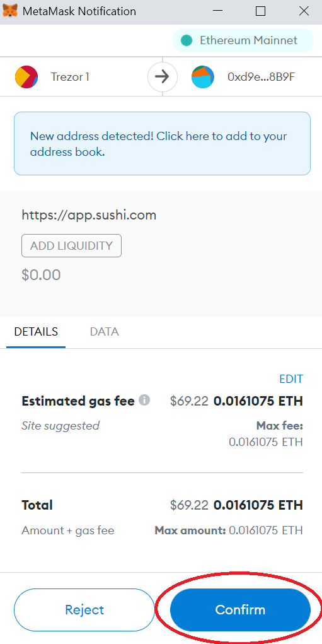Click the app.sushi.com origin URL
The width and height of the screenshot is (322, 644).
(89, 215)
